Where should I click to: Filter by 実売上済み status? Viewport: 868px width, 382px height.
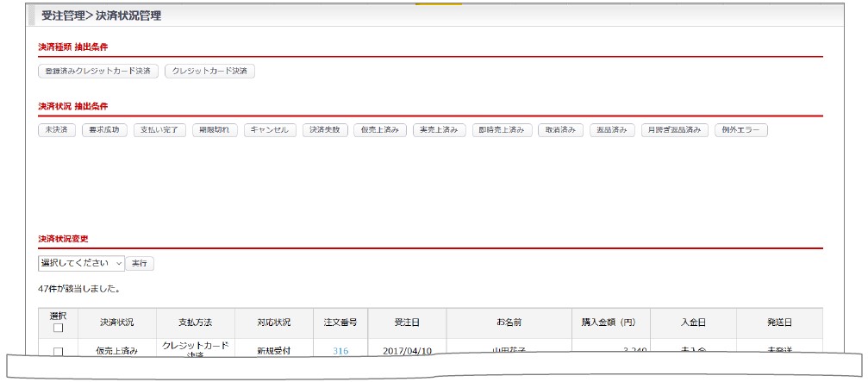click(440, 130)
